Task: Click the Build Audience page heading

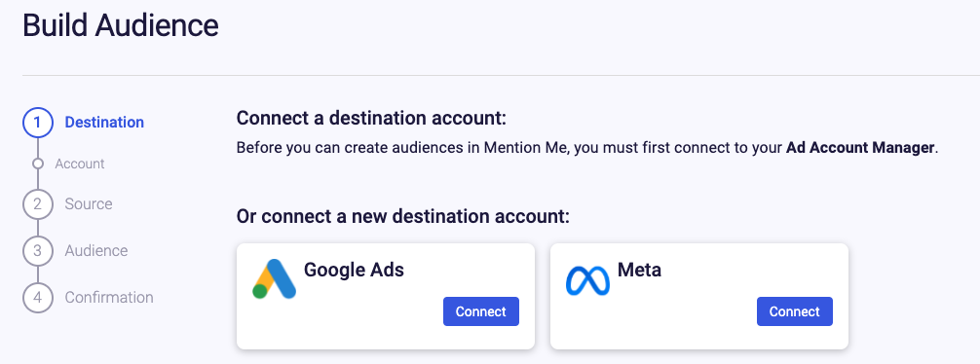Action: click(x=121, y=26)
